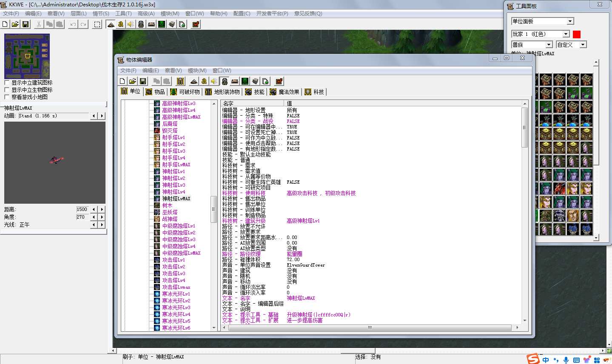This screenshot has height=364, width=612.
Task: Open the 模块(M) menu in Object Editor
Action: [197, 71]
